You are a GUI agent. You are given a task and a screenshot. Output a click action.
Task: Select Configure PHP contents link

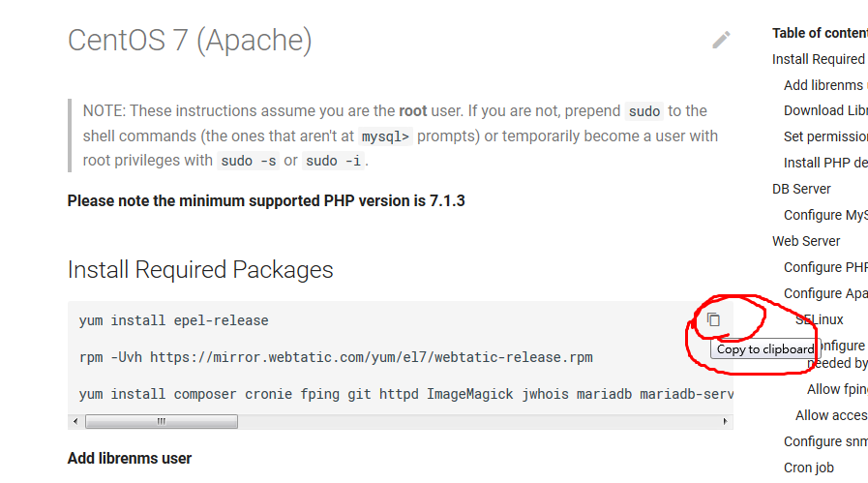[825, 267]
